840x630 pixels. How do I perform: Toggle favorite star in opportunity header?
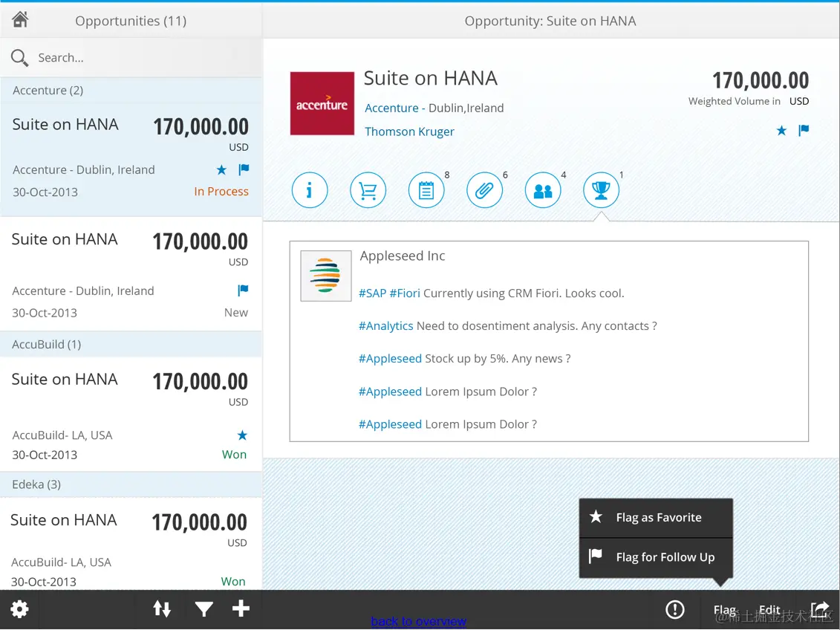781,130
